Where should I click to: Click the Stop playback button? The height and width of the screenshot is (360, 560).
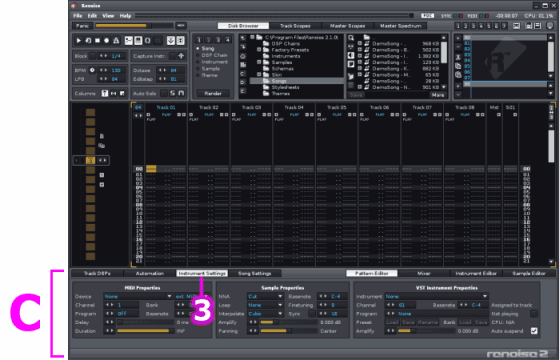(x=97, y=41)
